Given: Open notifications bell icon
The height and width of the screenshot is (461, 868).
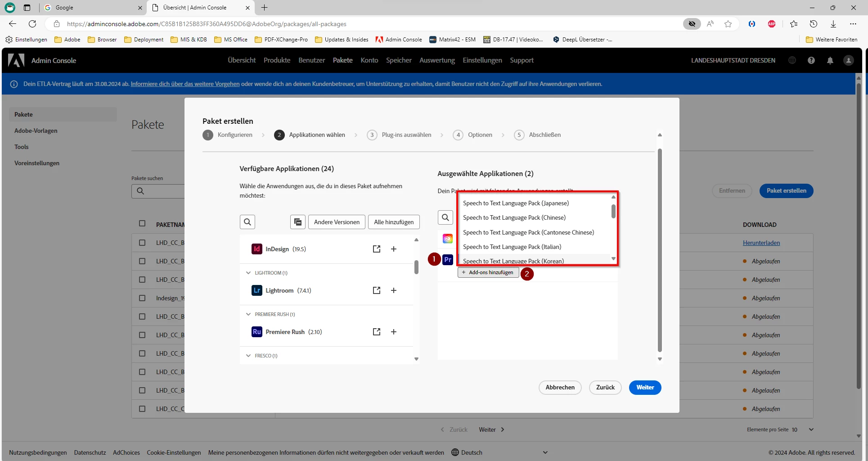Looking at the screenshot, I should pyautogui.click(x=830, y=60).
